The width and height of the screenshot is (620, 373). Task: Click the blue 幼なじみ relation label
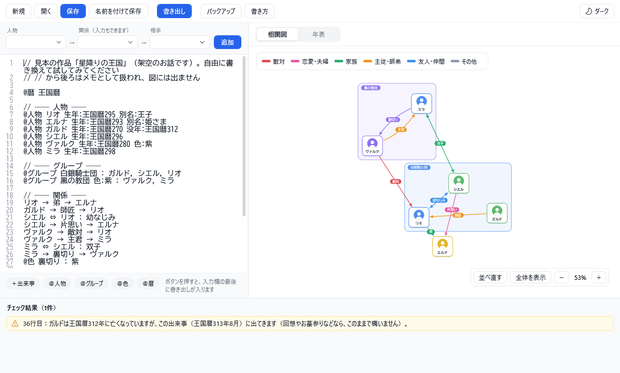439,200
